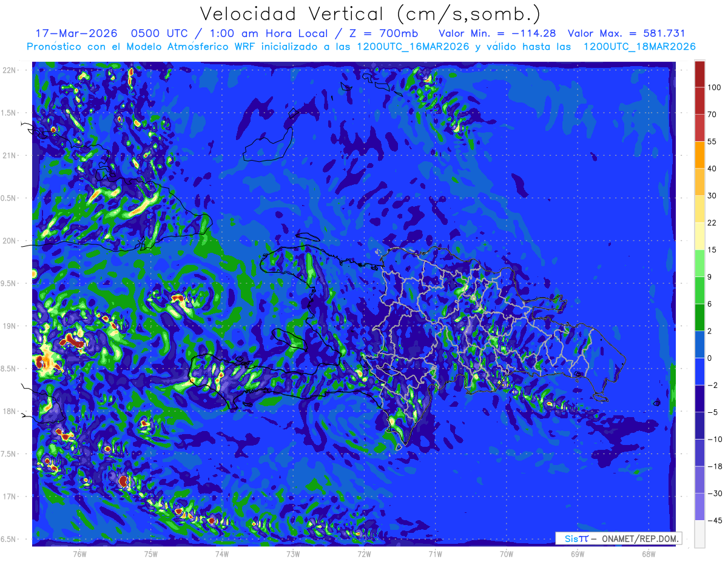Click the 'Velocidad Vertical (cm/s,somb.)' title
Screen dimensions: 728x562
(x=370, y=14)
